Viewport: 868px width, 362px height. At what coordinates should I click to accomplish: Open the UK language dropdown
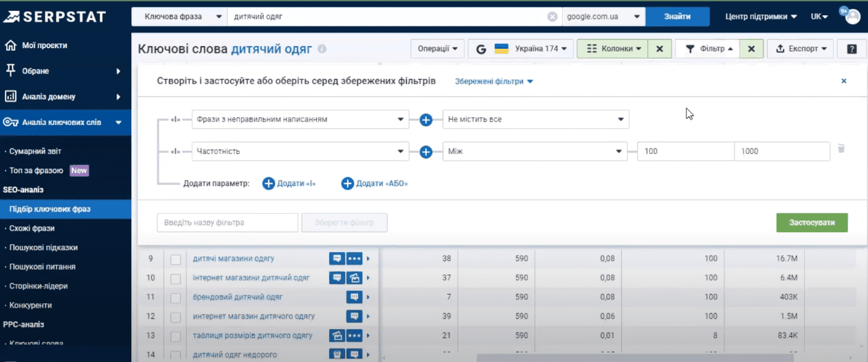[819, 16]
